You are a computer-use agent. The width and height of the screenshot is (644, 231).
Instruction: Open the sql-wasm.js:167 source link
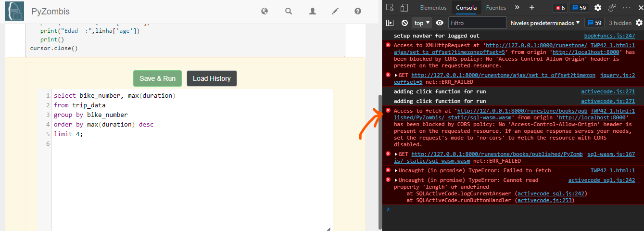[611, 154]
